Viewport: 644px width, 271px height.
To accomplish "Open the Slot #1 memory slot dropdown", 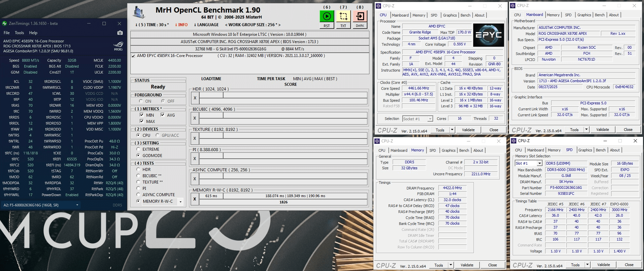I will pyautogui.click(x=528, y=163).
